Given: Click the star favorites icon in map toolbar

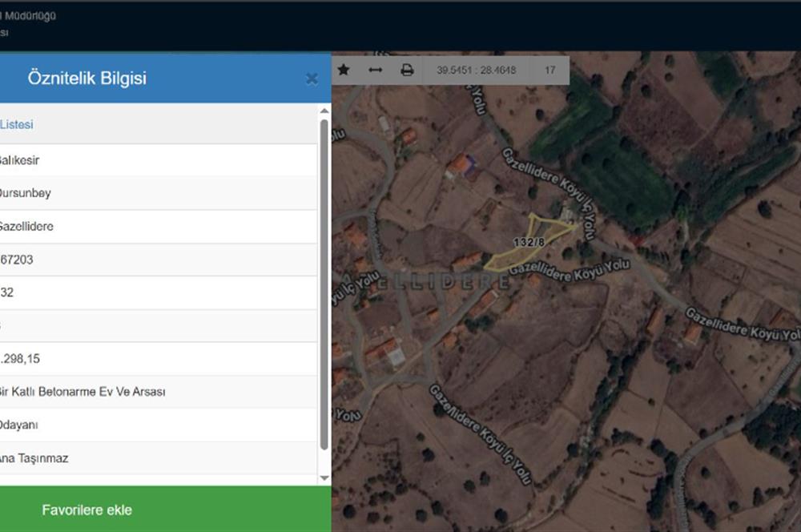Looking at the screenshot, I should [x=344, y=71].
